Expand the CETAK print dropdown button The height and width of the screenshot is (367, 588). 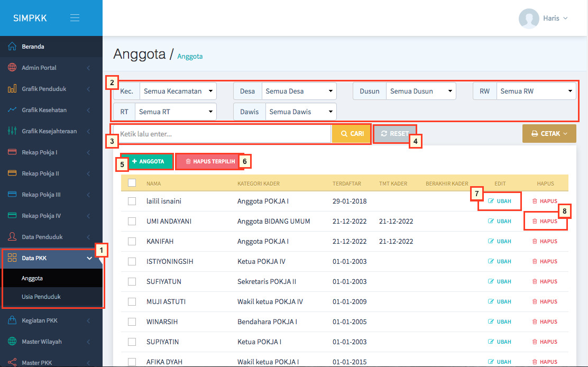tap(549, 134)
